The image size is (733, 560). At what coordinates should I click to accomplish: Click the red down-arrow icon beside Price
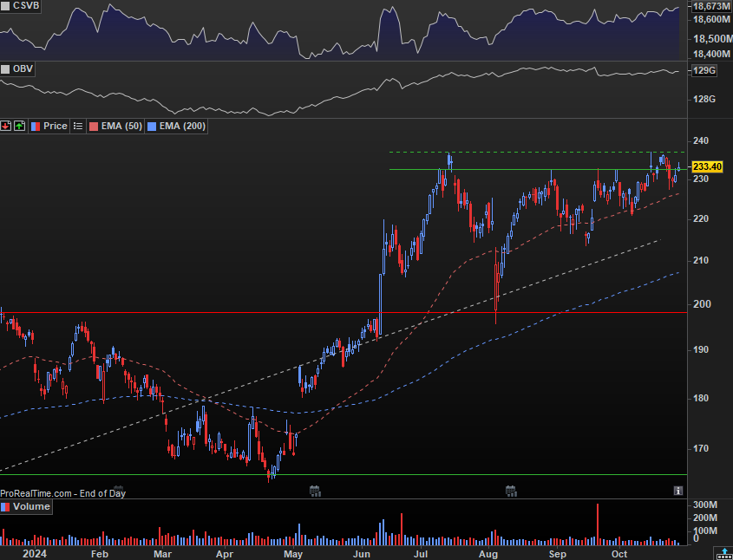[x=6, y=126]
